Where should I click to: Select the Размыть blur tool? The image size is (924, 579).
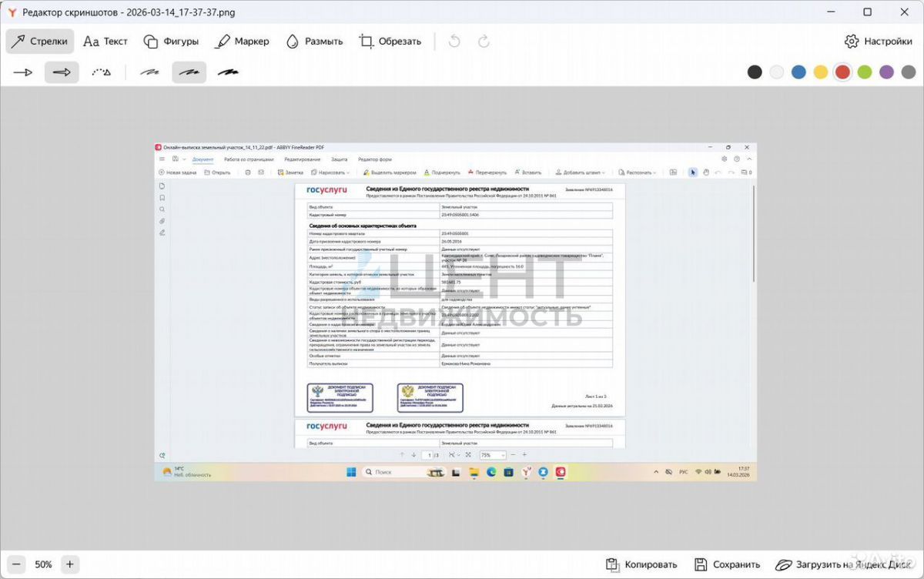point(314,42)
